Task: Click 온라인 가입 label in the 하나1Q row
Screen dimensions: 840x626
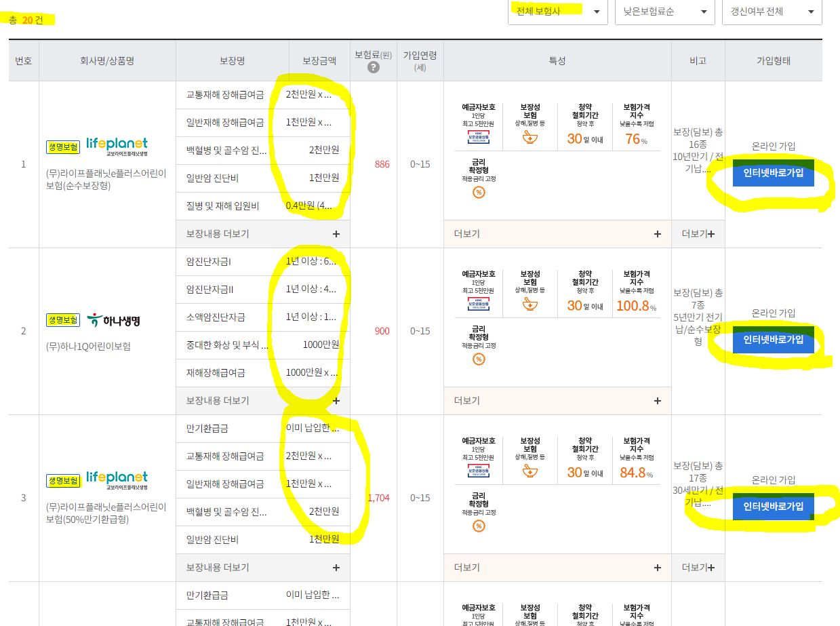Action: (x=774, y=313)
